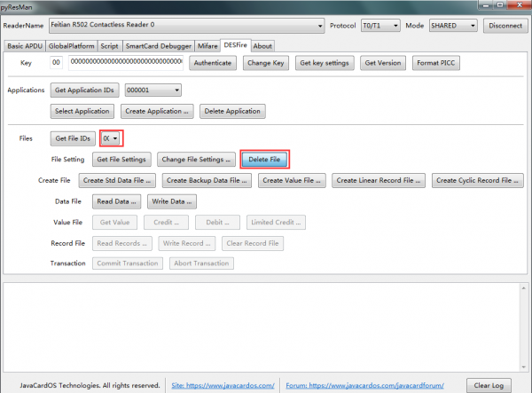Click the Format PICC button
Screen dimensions: 532x393
click(436, 63)
